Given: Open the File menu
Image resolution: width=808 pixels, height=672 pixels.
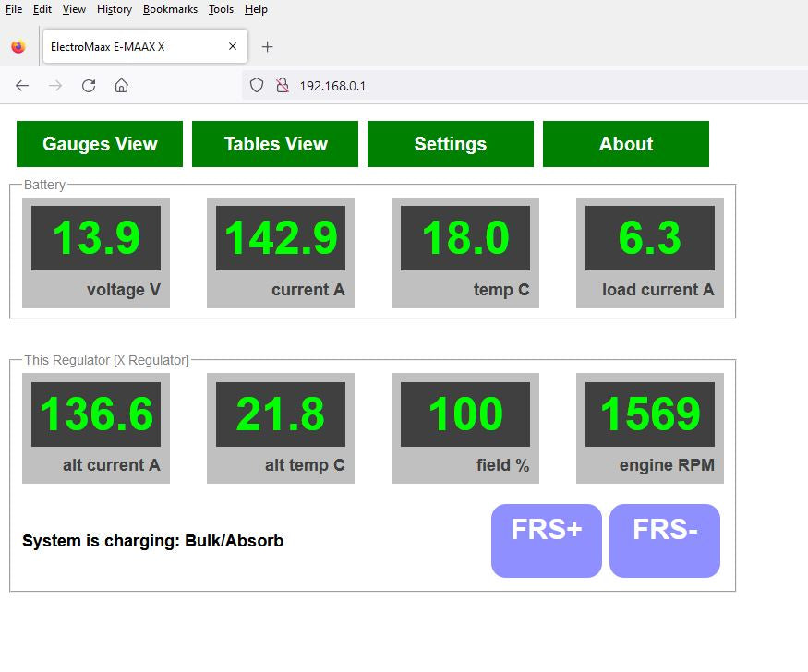Looking at the screenshot, I should coord(14,9).
